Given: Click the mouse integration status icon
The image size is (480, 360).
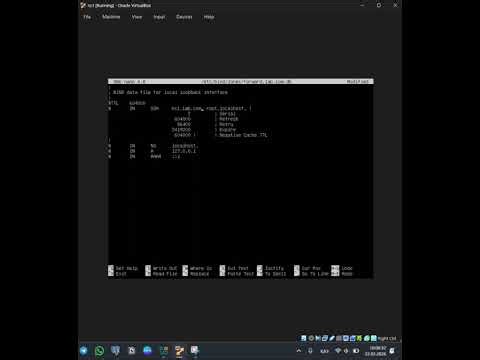Looking at the screenshot, I should 367,338.
